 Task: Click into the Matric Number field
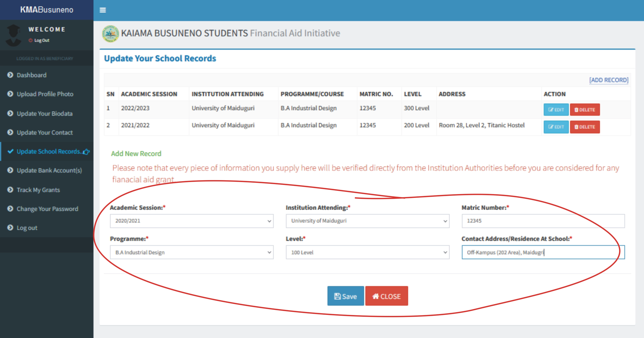pos(543,221)
